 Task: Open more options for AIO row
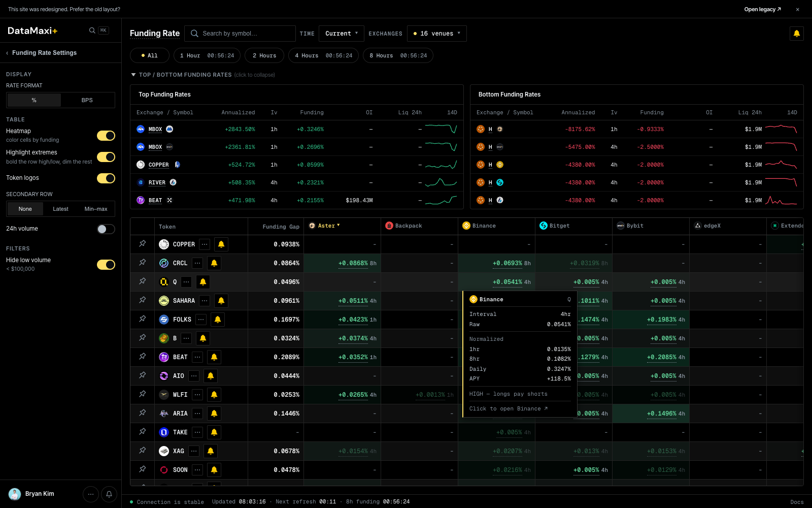tap(194, 376)
